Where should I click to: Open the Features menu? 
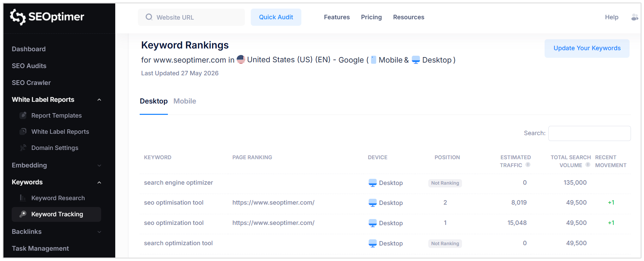(337, 17)
